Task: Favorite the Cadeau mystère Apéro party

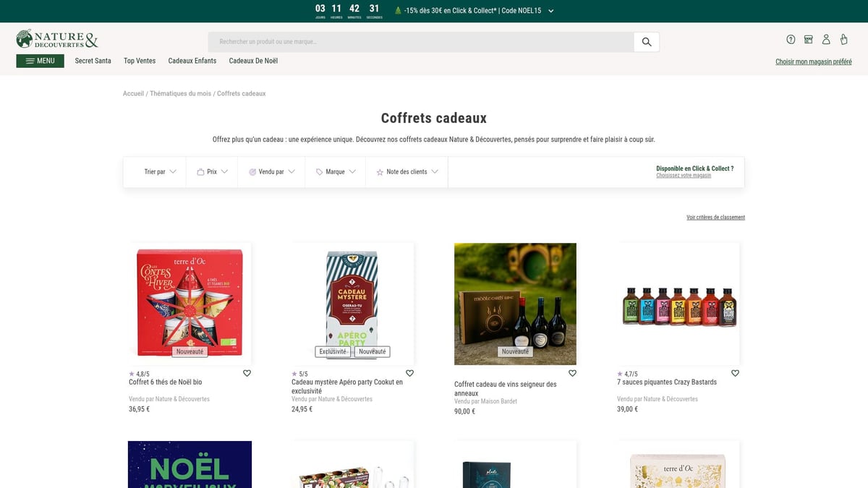Action: 409,373
